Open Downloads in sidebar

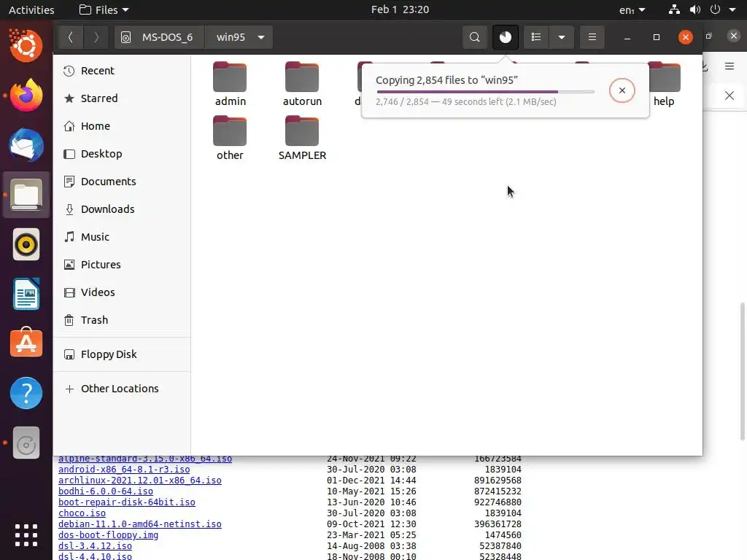pyautogui.click(x=122, y=209)
